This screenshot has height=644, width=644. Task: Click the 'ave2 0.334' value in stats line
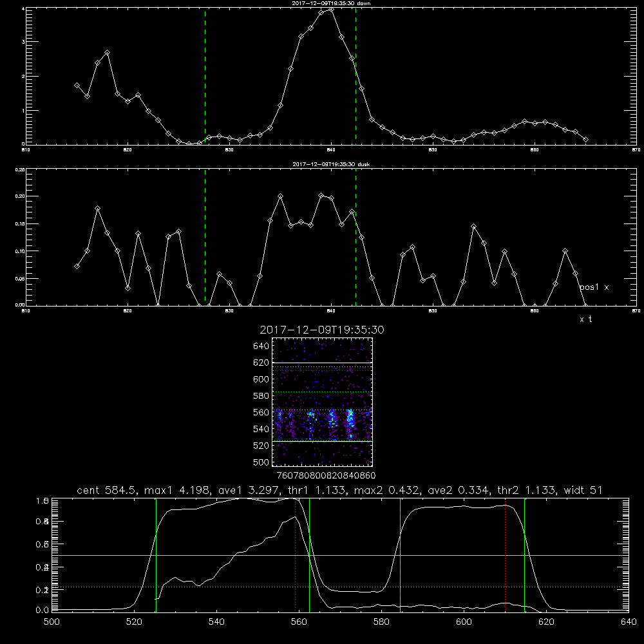(459, 490)
